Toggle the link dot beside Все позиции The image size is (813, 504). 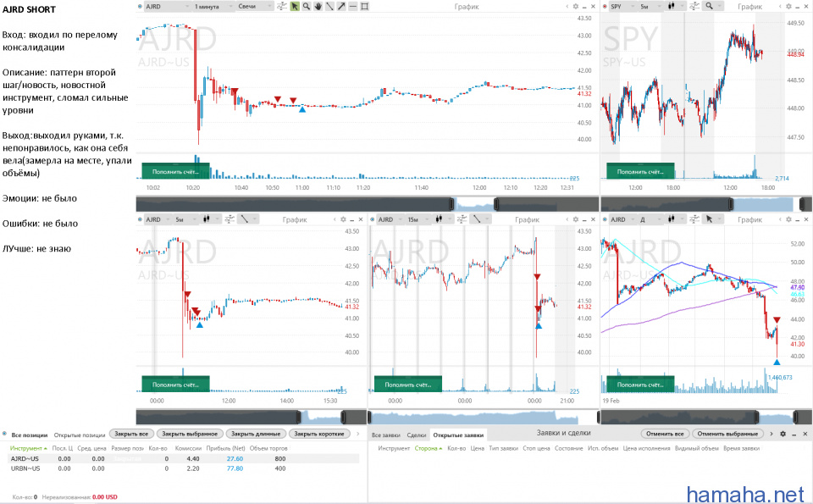5,434
